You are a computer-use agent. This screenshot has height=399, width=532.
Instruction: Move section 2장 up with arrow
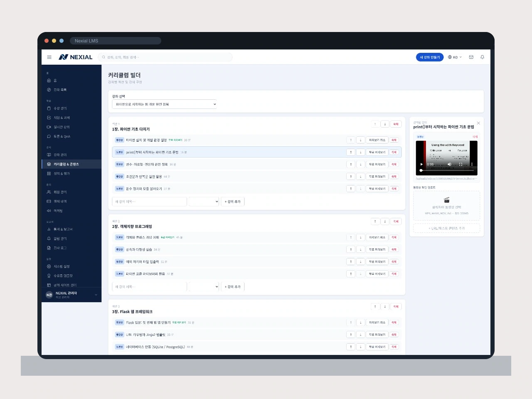coord(375,222)
